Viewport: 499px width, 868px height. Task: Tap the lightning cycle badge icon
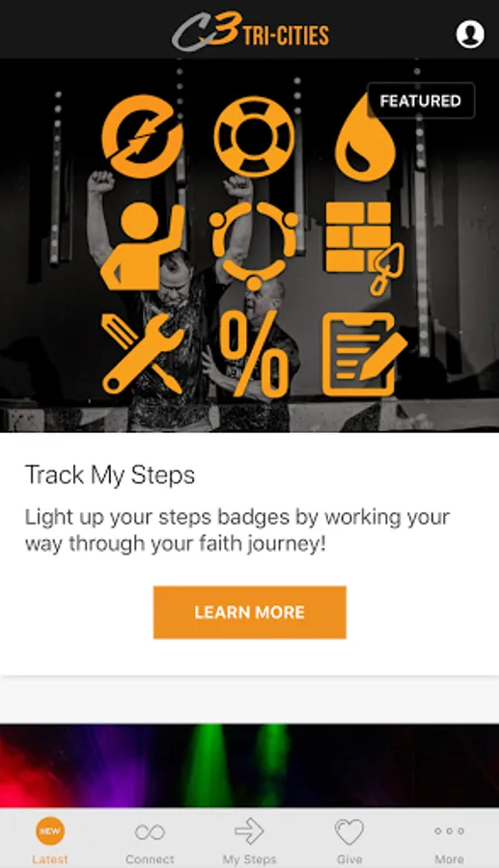[x=142, y=136]
